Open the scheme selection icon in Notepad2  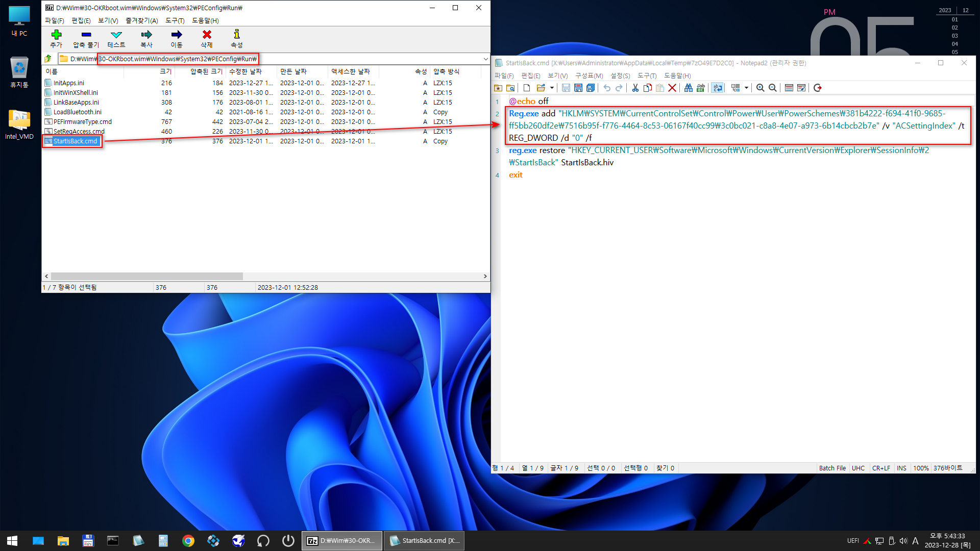789,88
